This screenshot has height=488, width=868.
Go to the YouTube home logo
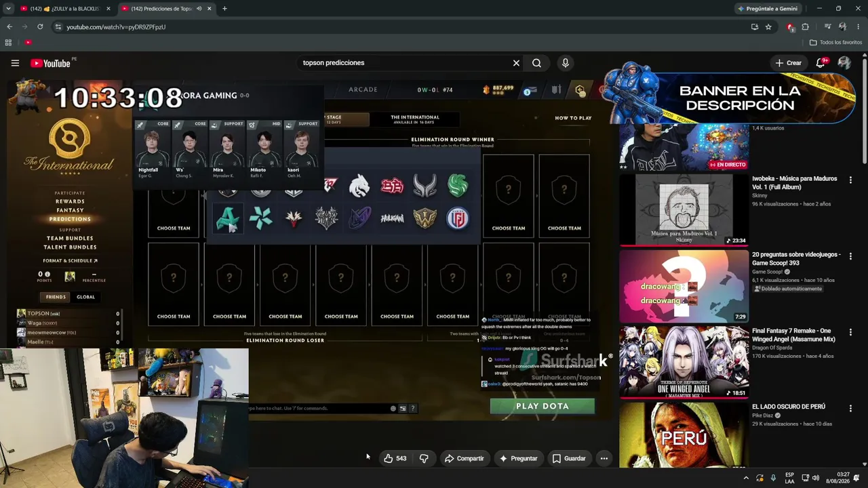tap(50, 63)
